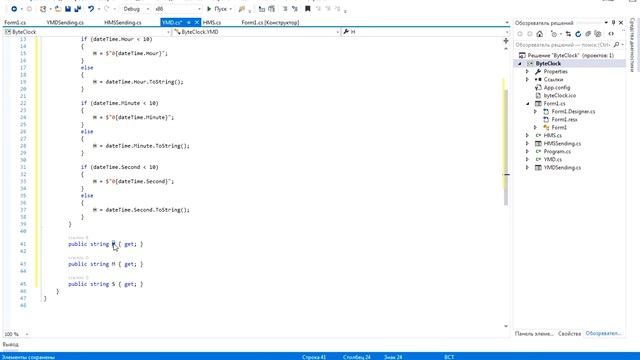Expand the Program.cs tree node
The image size is (640, 360).
(527, 151)
